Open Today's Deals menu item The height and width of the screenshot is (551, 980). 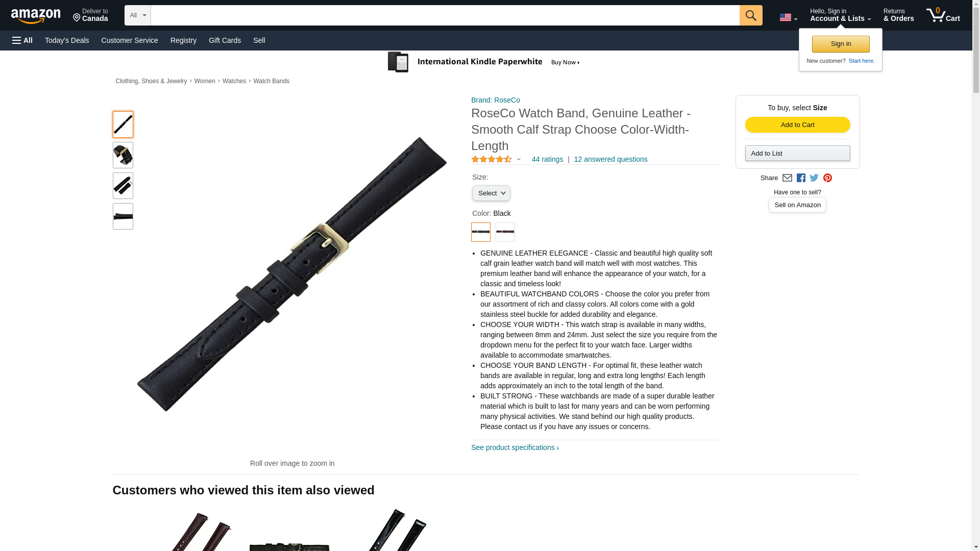67,40
